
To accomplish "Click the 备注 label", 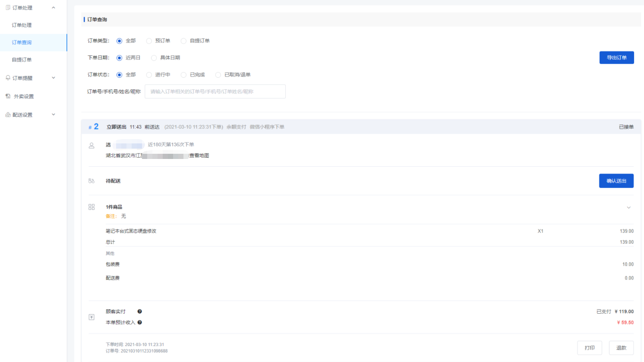I will 111,216.
